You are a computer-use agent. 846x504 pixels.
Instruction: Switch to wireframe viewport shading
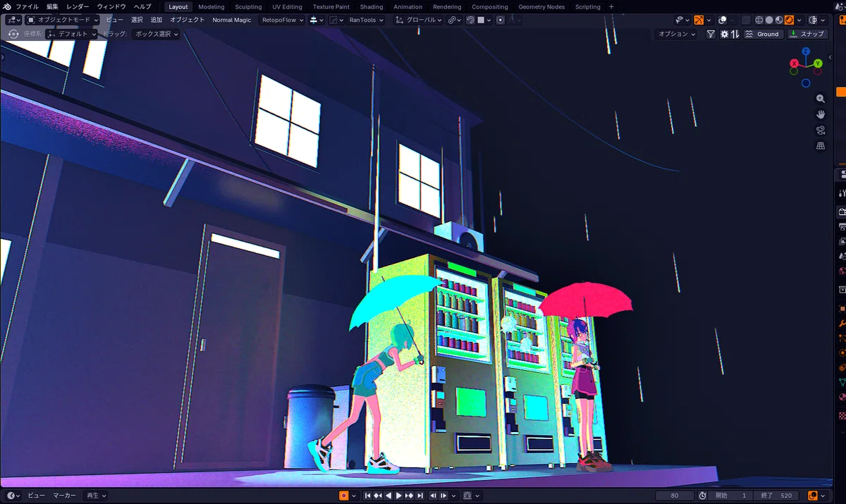[x=759, y=20]
